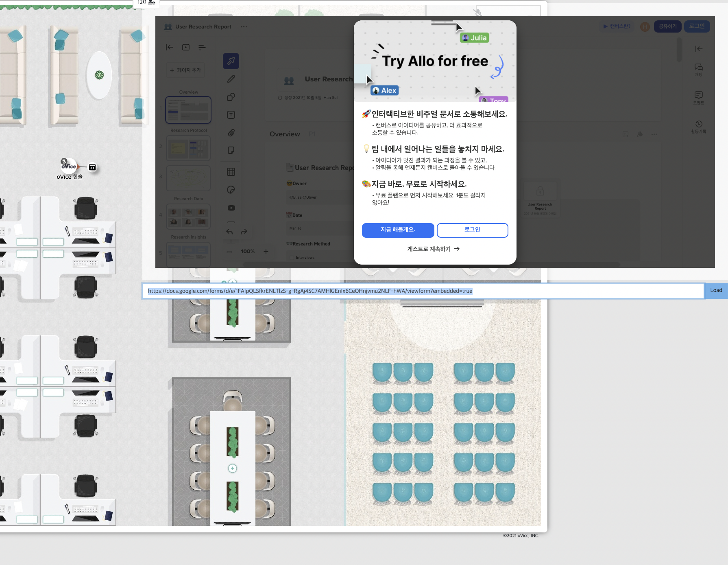Select the sticky note tool
The image size is (728, 565).
[231, 150]
